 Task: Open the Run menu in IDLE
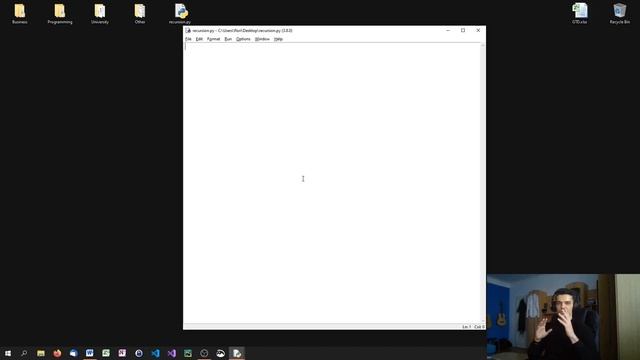(x=228, y=39)
